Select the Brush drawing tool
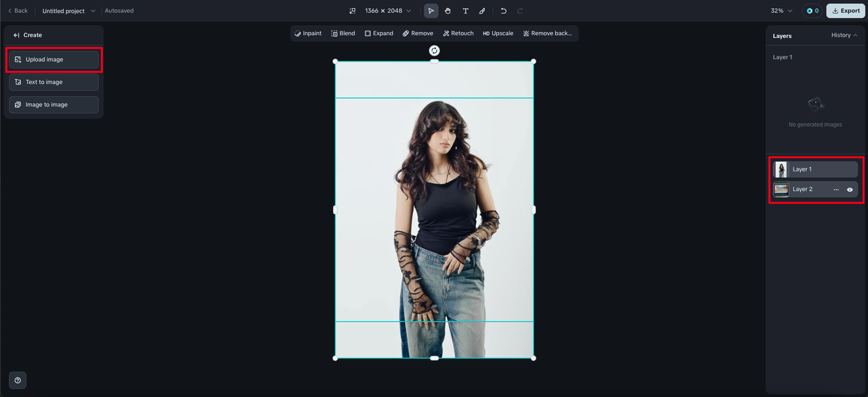Screen dimensions: 868x397 coord(482,11)
